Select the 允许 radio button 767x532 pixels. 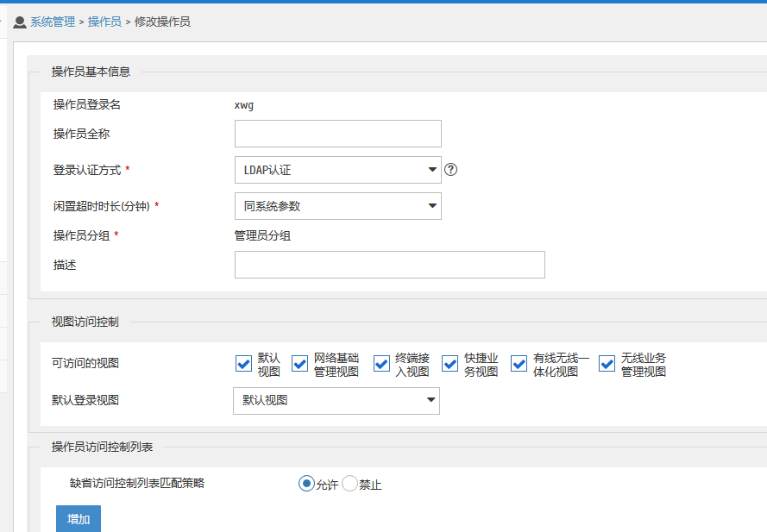(305, 484)
